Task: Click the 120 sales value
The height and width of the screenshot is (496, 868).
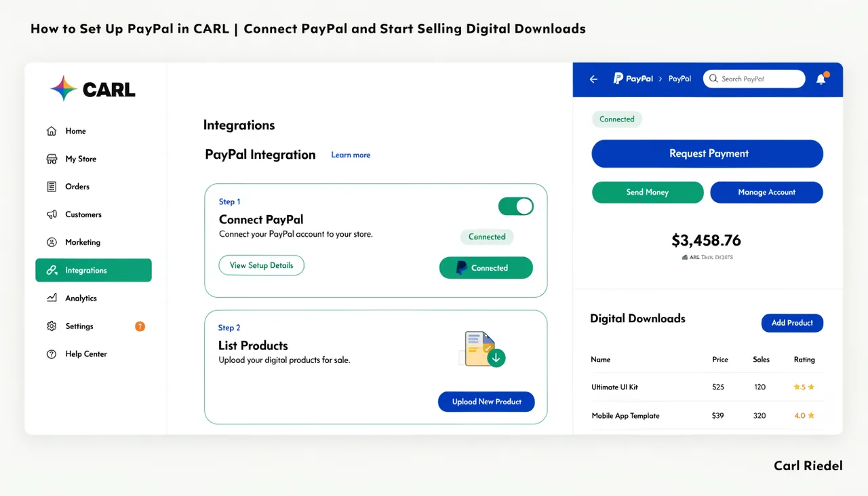Action: pyautogui.click(x=760, y=387)
